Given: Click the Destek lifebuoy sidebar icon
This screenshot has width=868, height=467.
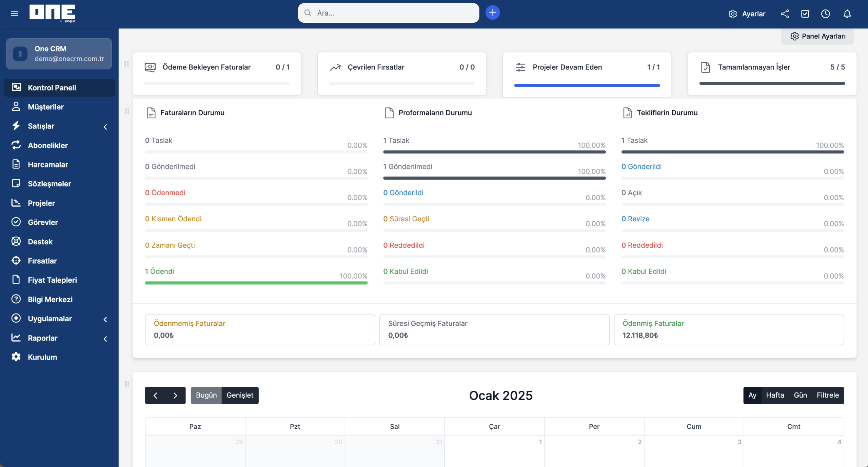Looking at the screenshot, I should pos(16,241).
